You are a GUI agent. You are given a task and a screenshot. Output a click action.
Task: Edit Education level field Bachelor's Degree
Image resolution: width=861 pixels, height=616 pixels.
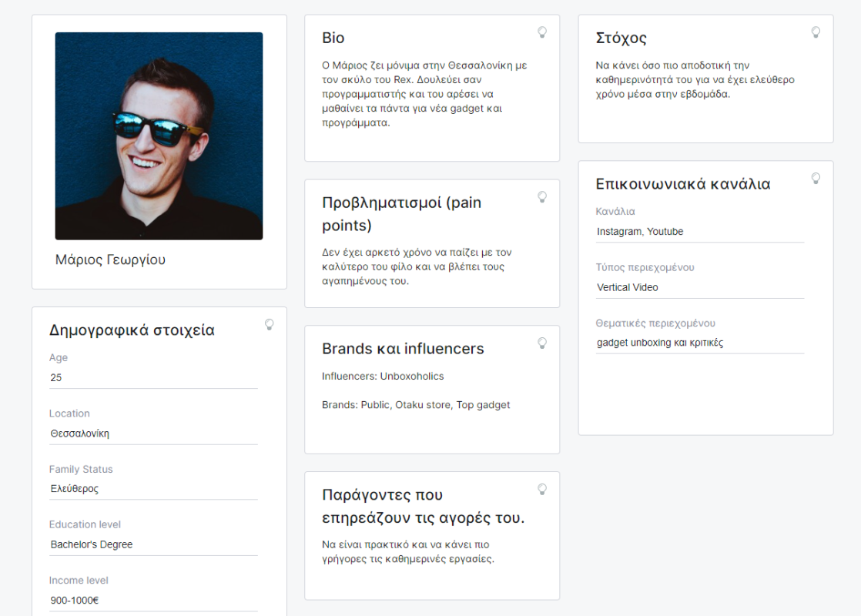point(153,544)
